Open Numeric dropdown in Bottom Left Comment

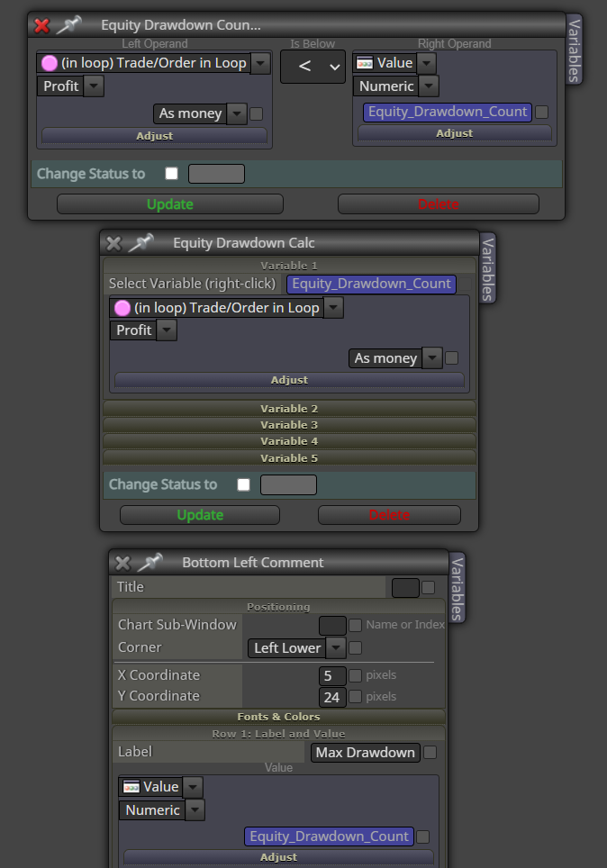click(x=195, y=809)
